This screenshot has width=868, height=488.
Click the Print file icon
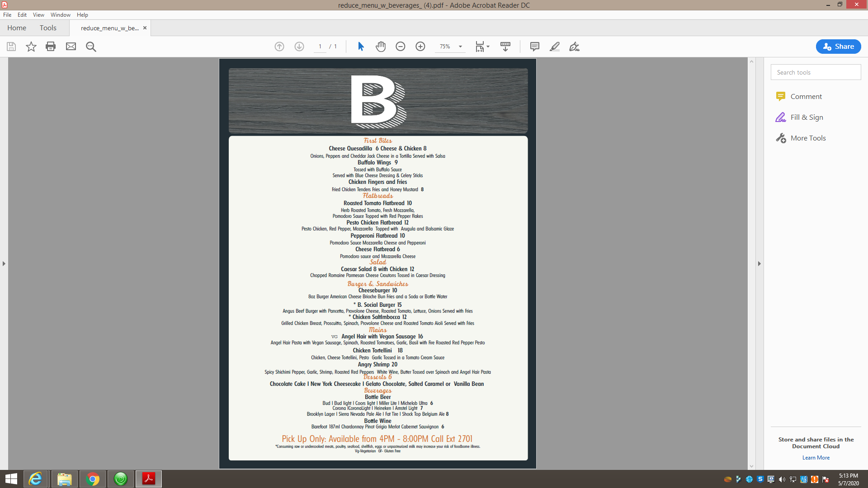point(51,47)
